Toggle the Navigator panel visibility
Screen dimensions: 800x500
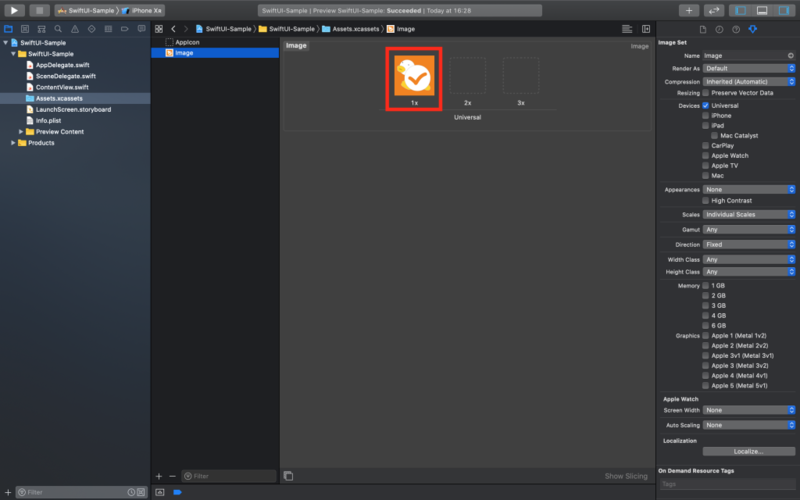pos(741,10)
